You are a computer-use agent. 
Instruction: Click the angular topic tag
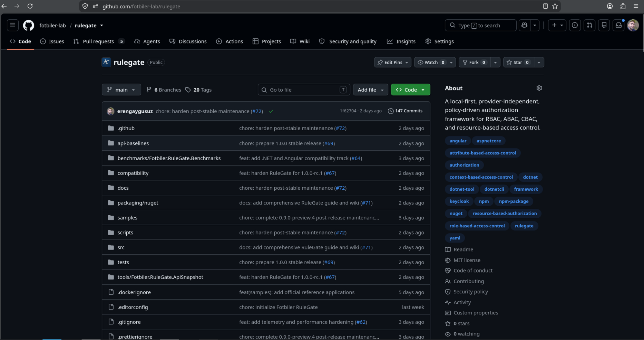pos(458,141)
